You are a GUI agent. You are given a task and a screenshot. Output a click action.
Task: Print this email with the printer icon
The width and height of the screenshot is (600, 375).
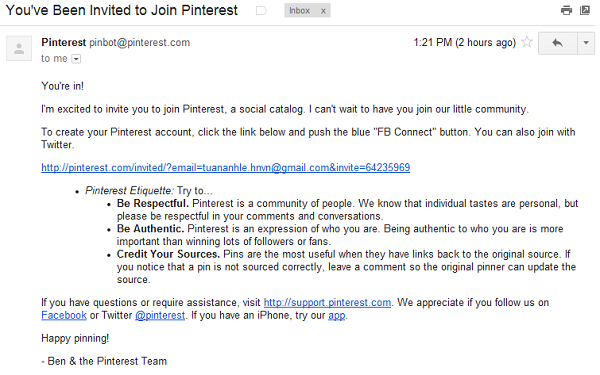[x=566, y=10]
